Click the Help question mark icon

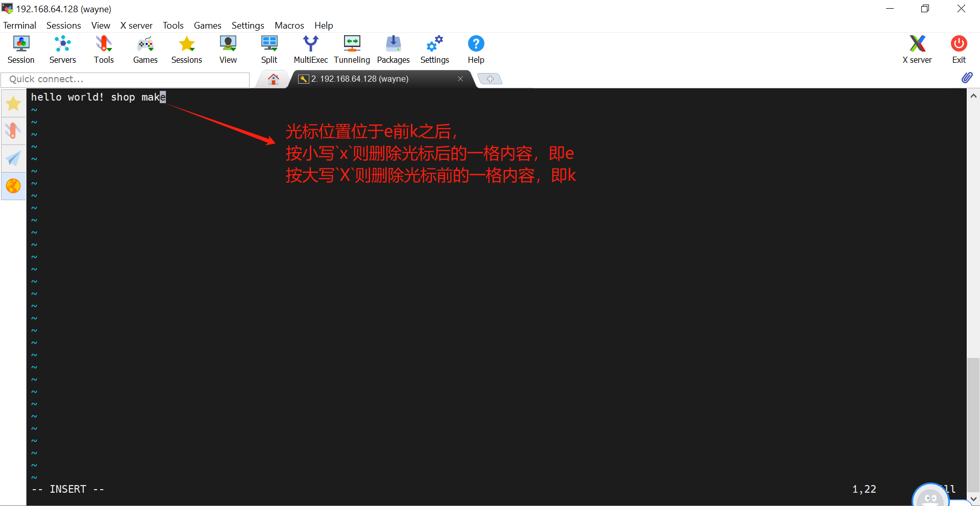click(x=476, y=50)
